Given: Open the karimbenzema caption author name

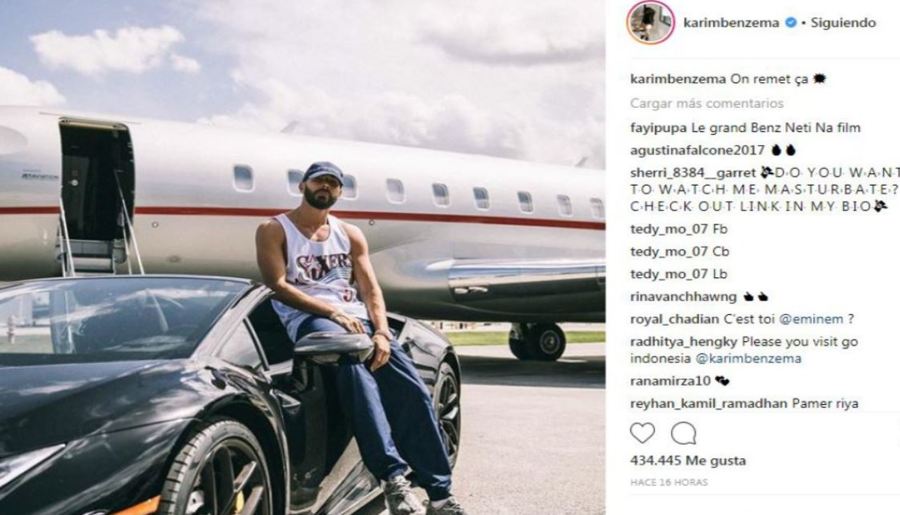Looking at the screenshot, I should coord(678,79).
